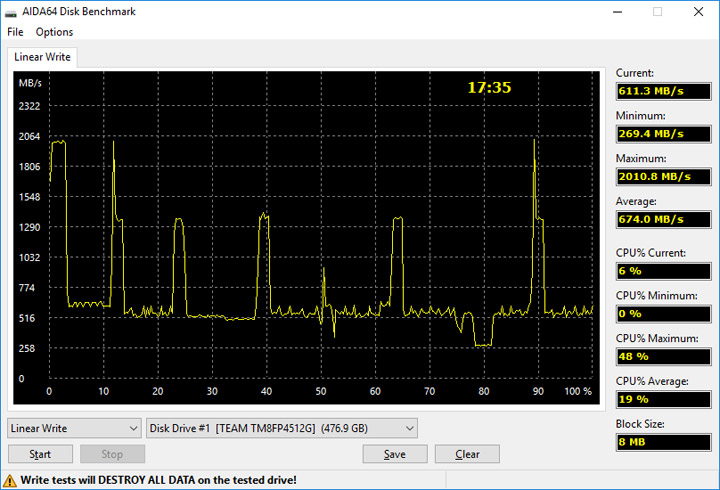Click the CPU% Current value 6 %
Viewport: 720px width, 490px height.
[664, 271]
